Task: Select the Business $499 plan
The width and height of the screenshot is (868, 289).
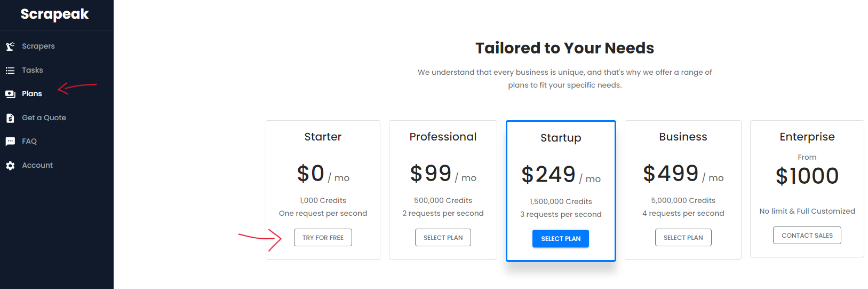Action: [683, 238]
